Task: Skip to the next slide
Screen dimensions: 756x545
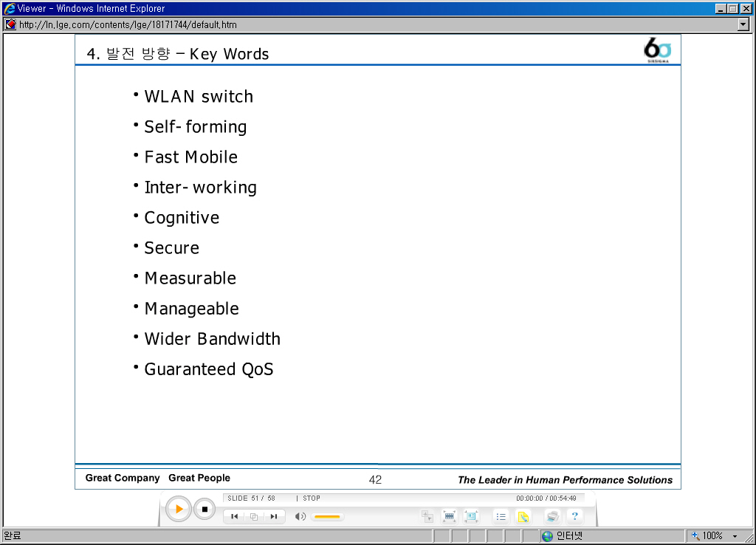Action: coord(273,517)
